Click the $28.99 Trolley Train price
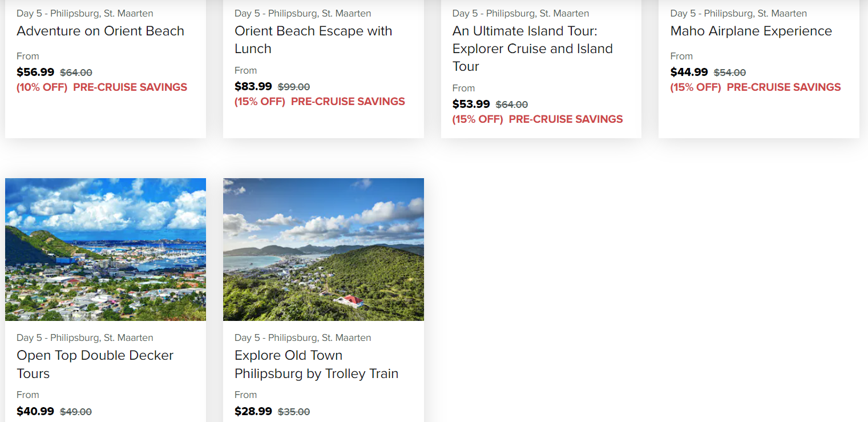Viewport: 868px width, 422px height. tap(253, 411)
